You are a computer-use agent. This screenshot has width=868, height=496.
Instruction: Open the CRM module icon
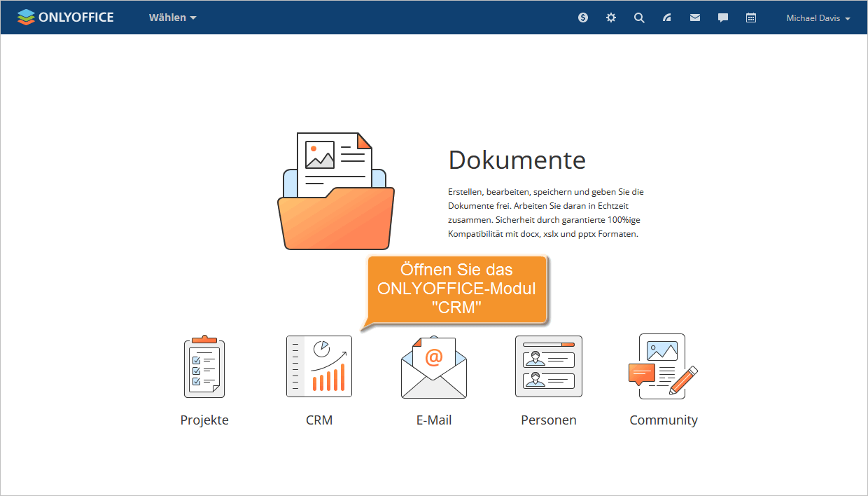pyautogui.click(x=319, y=366)
